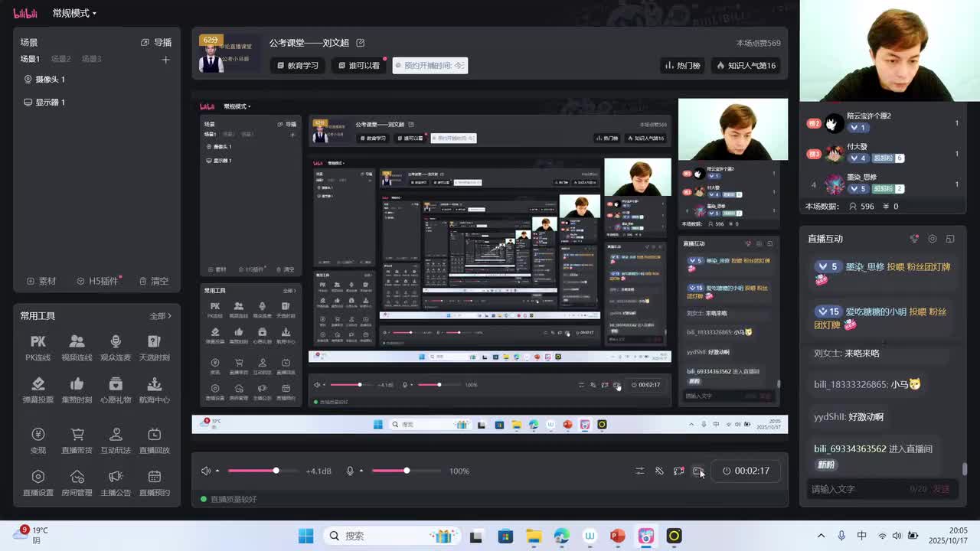980x551 pixels.
Task: Toggle the crossed-out icon beside the mixer
Action: click(659, 471)
